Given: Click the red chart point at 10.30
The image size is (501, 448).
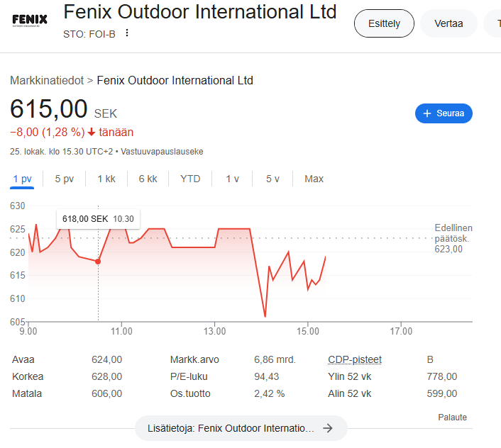Looking at the screenshot, I should pyautogui.click(x=98, y=262).
